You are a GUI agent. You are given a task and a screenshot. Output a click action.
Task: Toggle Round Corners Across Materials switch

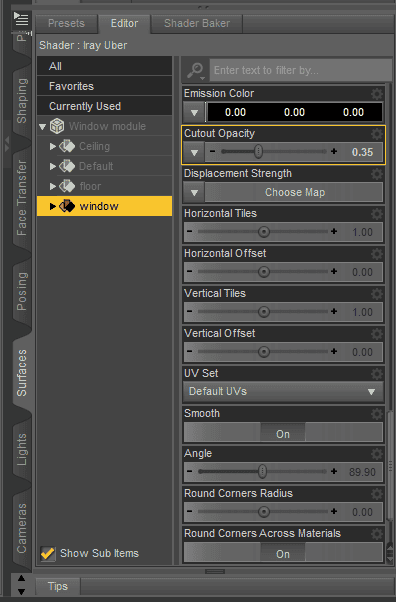point(283,553)
